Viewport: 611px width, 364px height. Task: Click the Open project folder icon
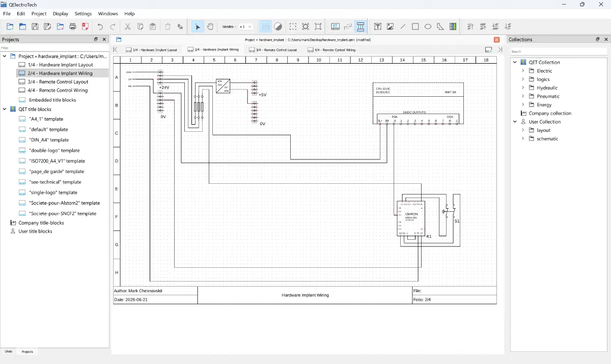pos(22,26)
